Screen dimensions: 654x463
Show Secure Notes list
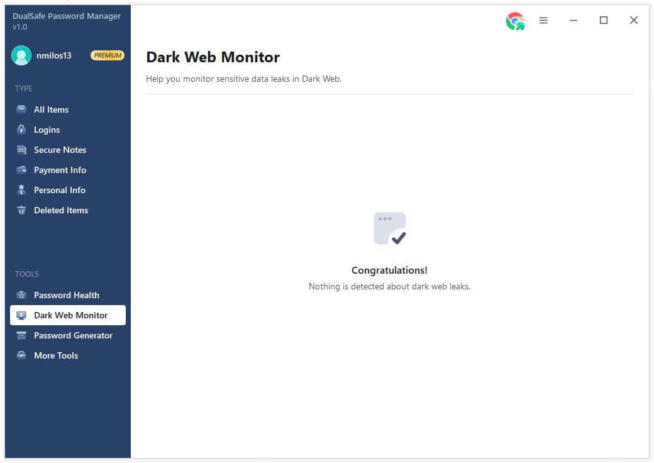coord(60,150)
